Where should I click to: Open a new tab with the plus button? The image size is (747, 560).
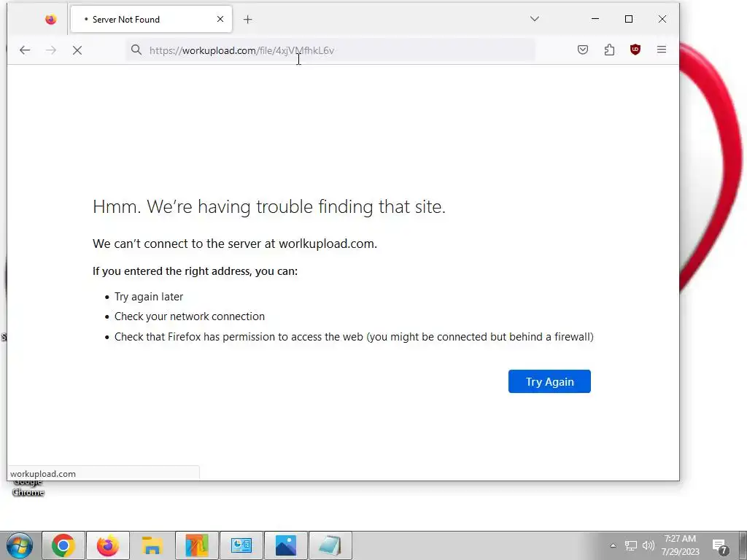(x=248, y=20)
